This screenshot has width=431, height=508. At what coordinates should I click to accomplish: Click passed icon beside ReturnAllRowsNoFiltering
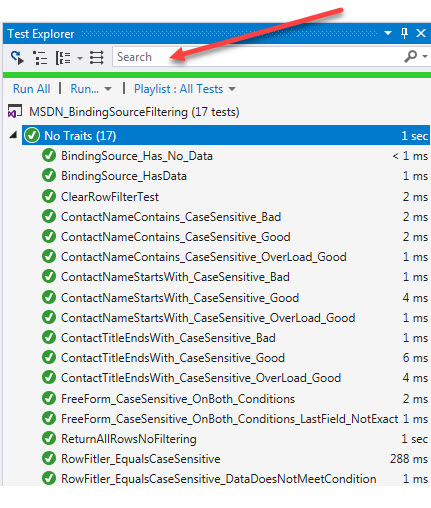point(49,438)
